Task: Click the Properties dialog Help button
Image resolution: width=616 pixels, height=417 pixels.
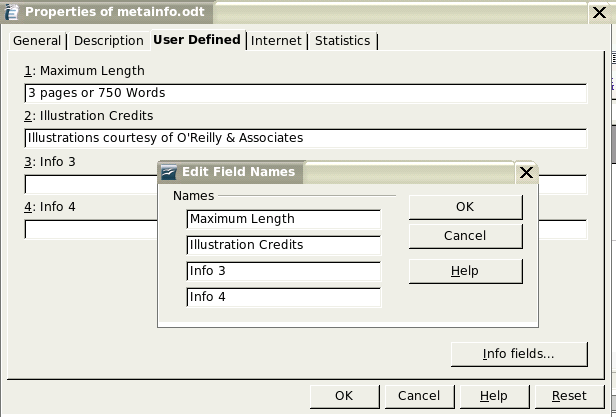Action: point(493,396)
